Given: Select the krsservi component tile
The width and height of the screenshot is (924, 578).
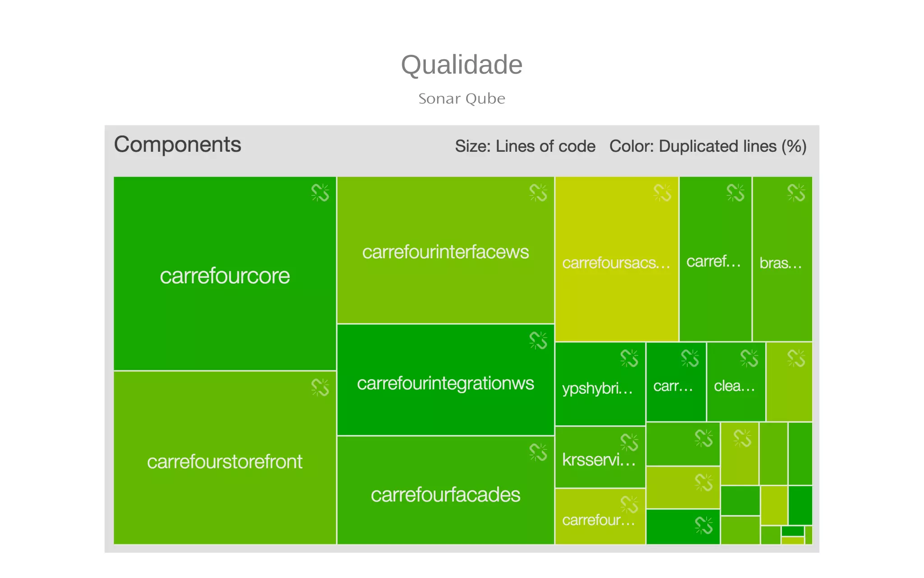Looking at the screenshot, I should click(598, 460).
